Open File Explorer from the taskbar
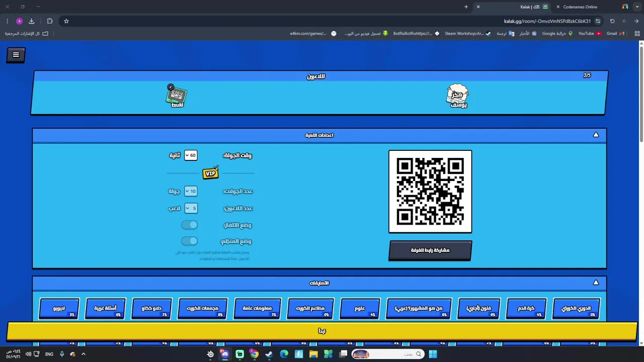The height and width of the screenshot is (362, 644). coord(313,354)
